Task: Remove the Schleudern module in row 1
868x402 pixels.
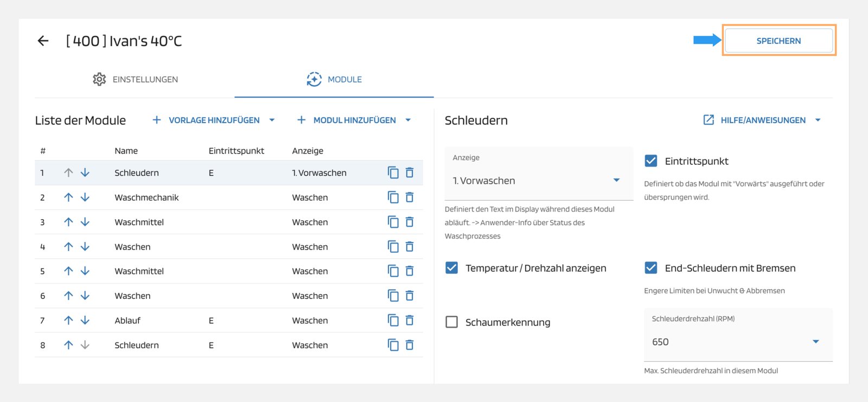Action: click(x=410, y=173)
